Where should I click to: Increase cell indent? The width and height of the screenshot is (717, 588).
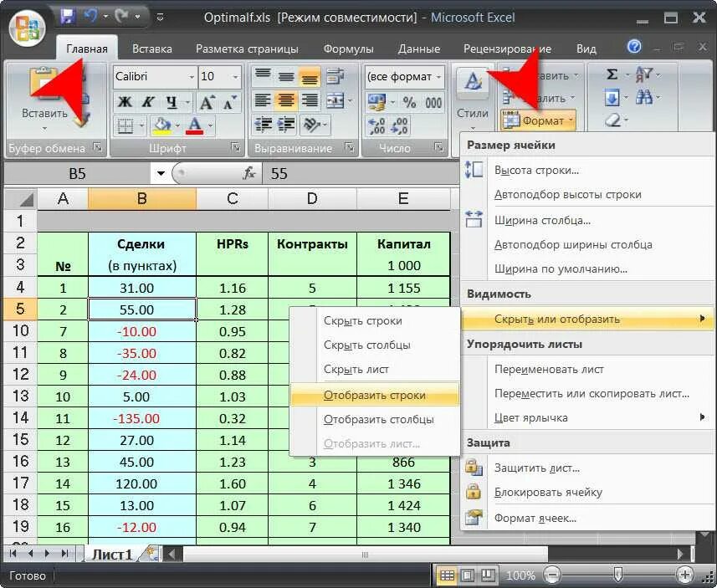pyautogui.click(x=286, y=125)
